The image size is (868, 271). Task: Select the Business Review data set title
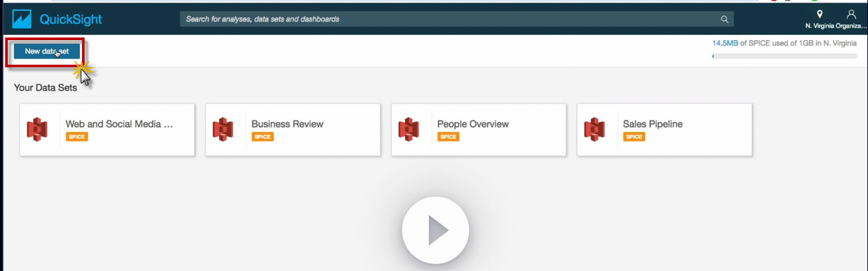tap(287, 124)
